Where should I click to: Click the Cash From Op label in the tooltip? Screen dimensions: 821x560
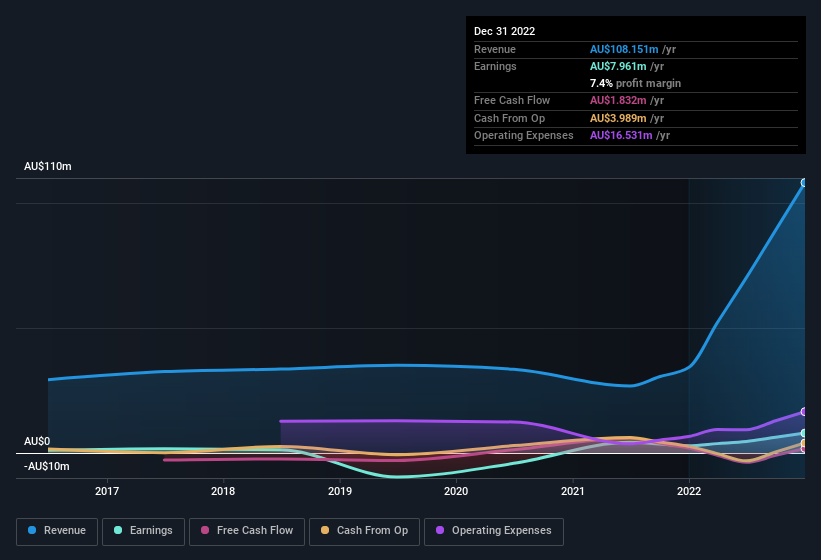tap(509, 118)
